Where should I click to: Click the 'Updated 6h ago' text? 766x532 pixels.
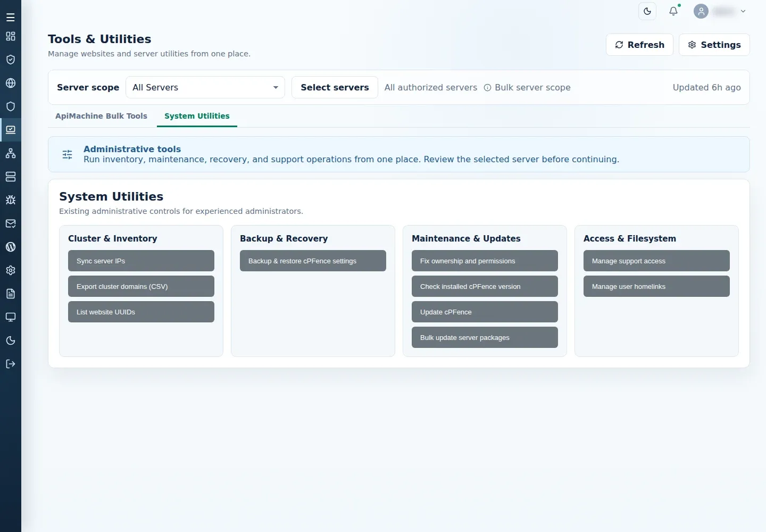[x=706, y=87]
